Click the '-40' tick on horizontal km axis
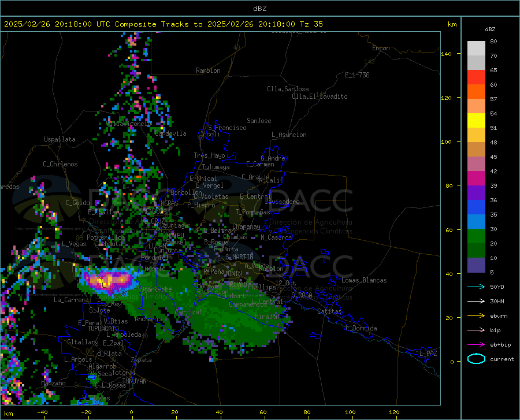520x420 pixels. click(x=42, y=412)
